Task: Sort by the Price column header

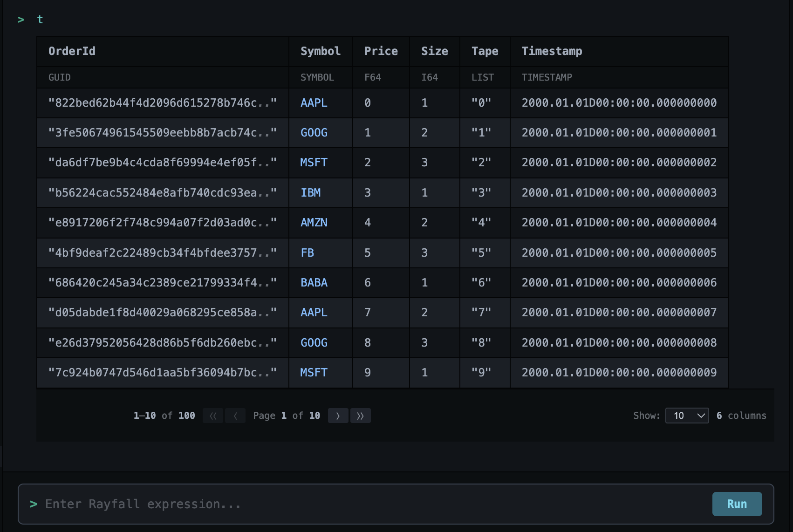Action: click(381, 51)
